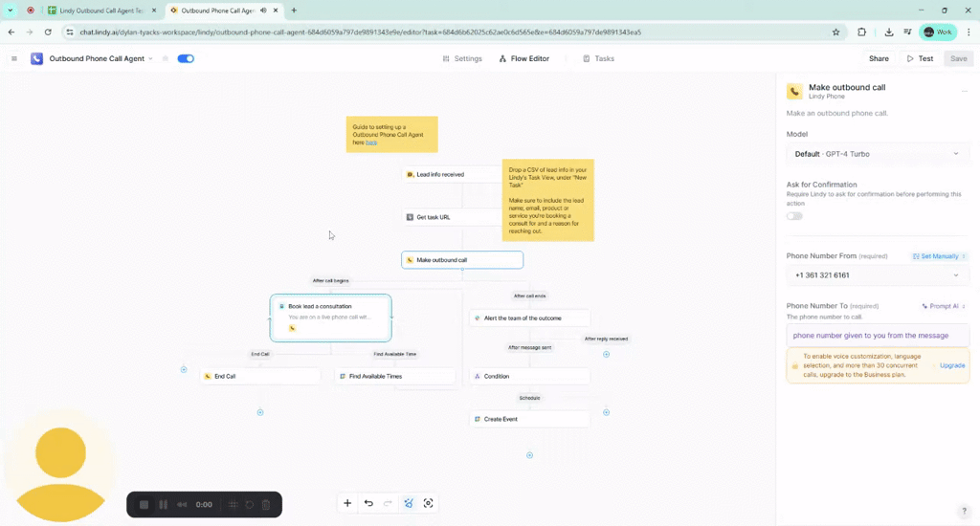The image size is (980, 526).
Task: Open the hamburger sidebar menu
Action: tap(14, 59)
